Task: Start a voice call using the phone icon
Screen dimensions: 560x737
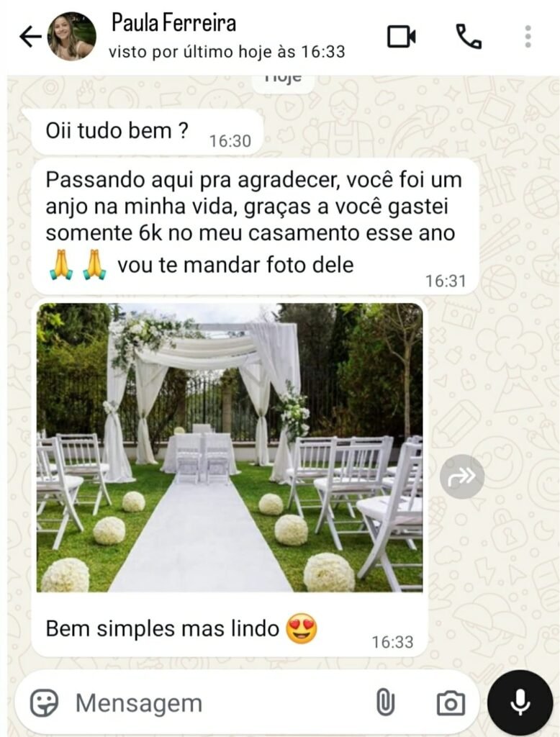Action: point(469,37)
